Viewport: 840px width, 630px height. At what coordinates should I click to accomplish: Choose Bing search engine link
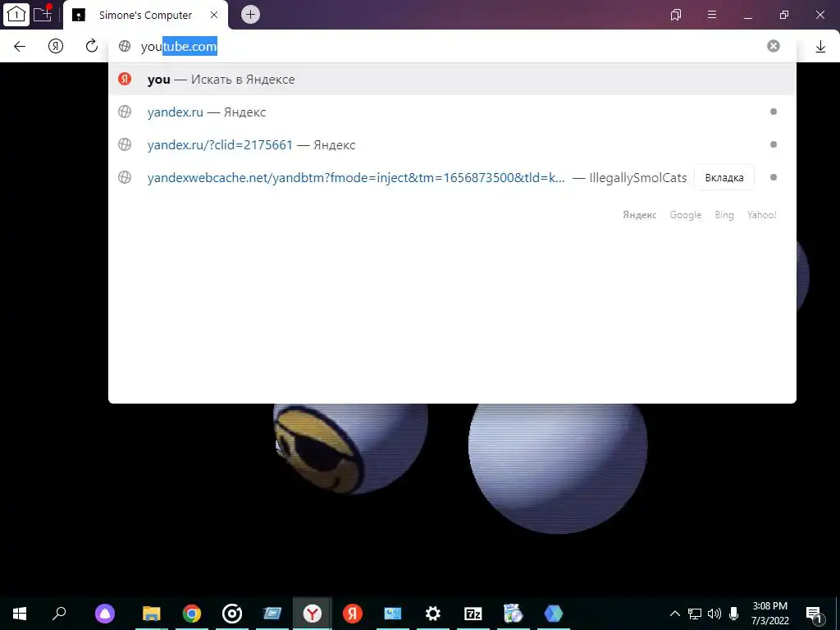pyautogui.click(x=724, y=215)
